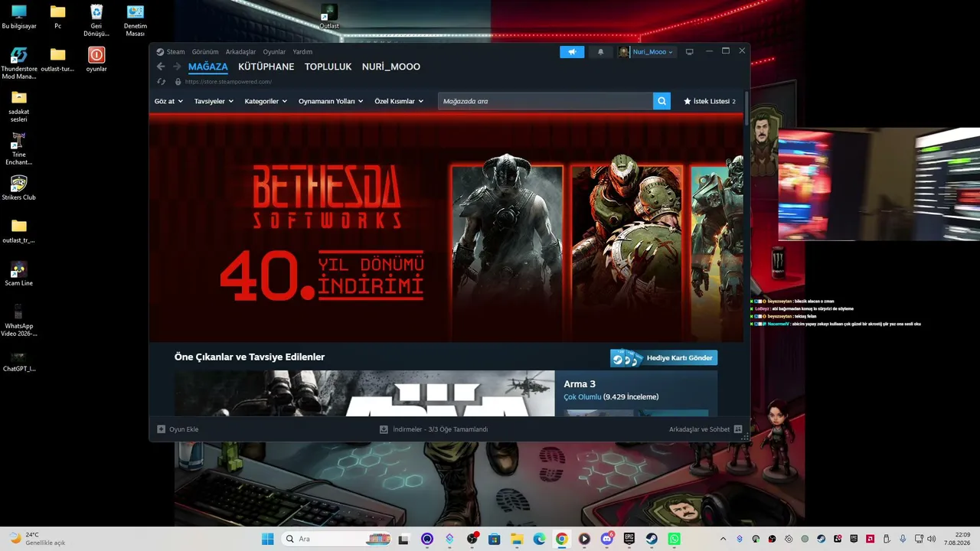Image resolution: width=980 pixels, height=551 pixels.
Task: Open the Kategoriler dropdown
Action: point(266,101)
